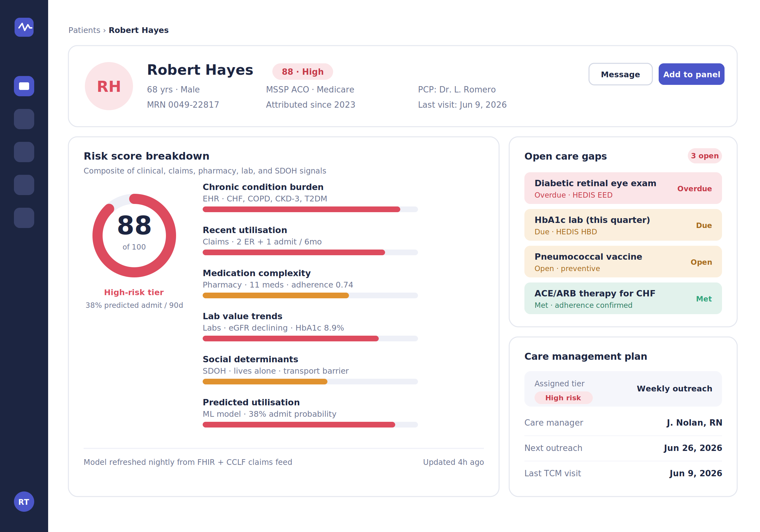Open the Diabetic retinal eye exam gap card

click(623, 188)
